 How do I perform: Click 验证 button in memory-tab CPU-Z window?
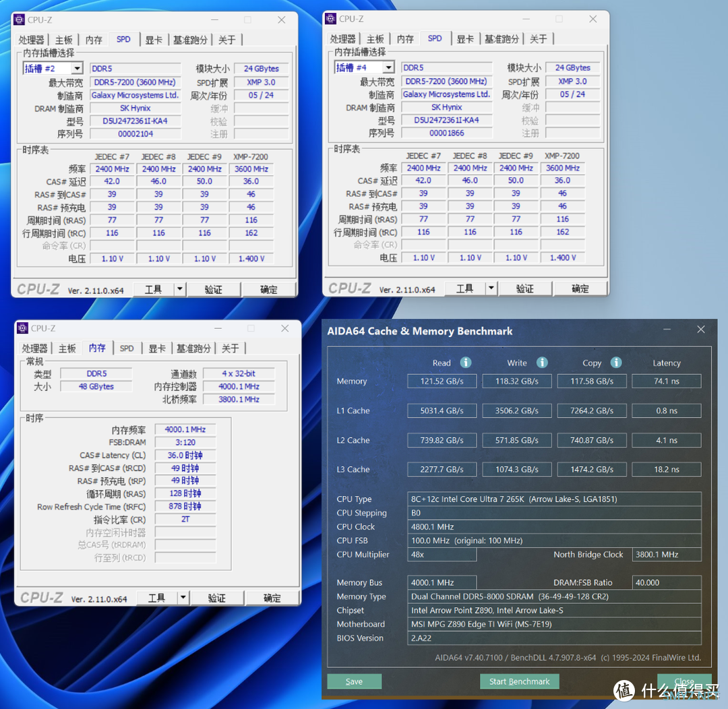[x=217, y=598]
